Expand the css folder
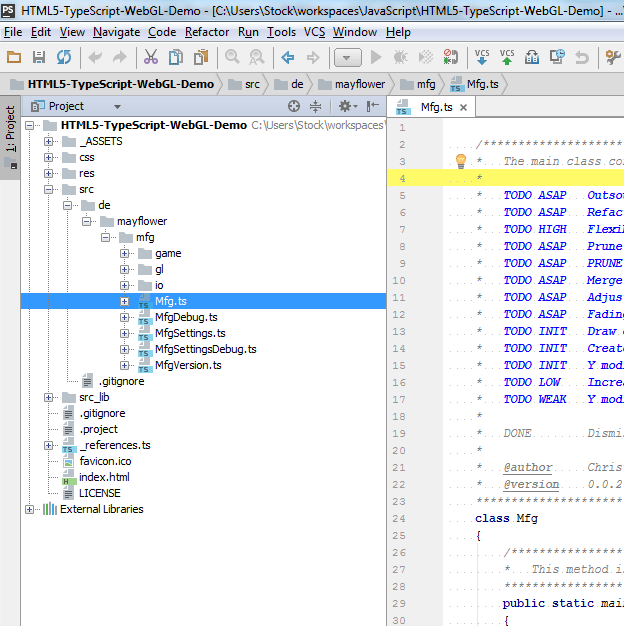This screenshot has height=626, width=624. point(49,157)
